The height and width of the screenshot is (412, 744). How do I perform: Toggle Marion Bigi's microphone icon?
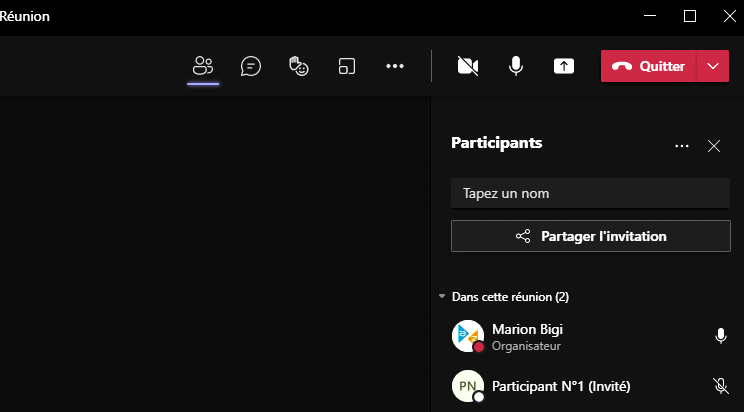coord(721,336)
